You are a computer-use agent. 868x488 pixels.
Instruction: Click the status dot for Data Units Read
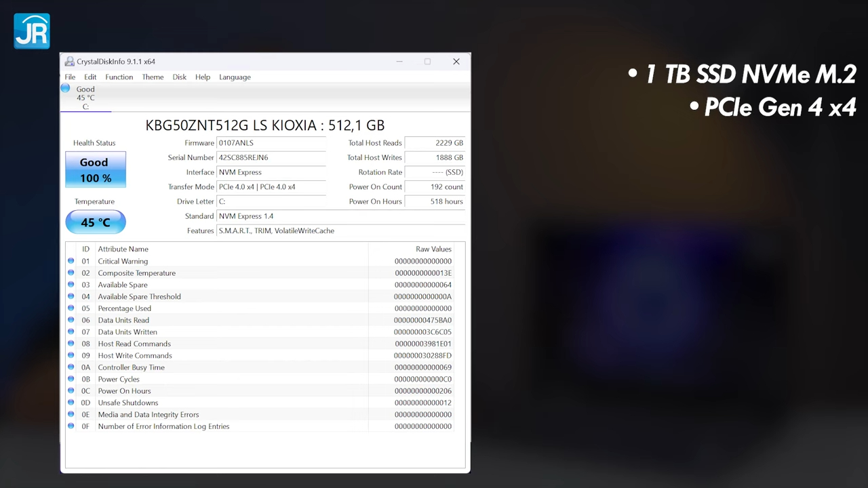click(71, 320)
